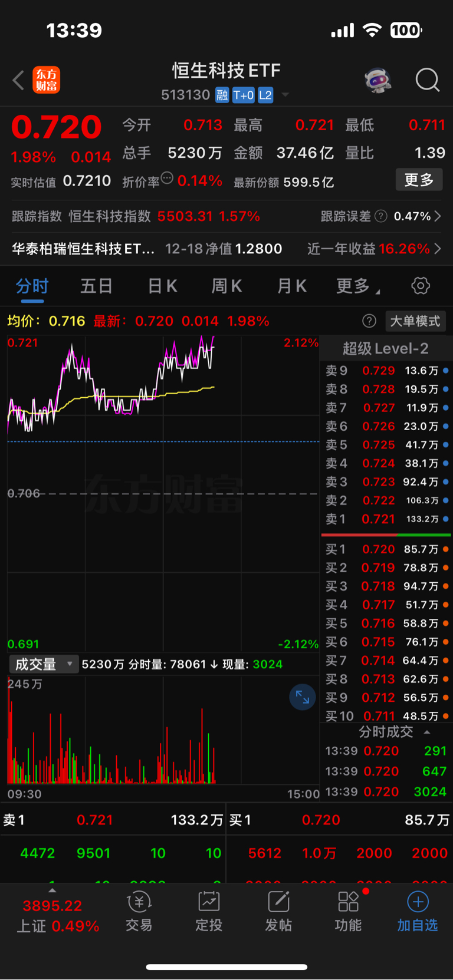
Task: Select 买7 row at 0.714
Action: (x=387, y=661)
